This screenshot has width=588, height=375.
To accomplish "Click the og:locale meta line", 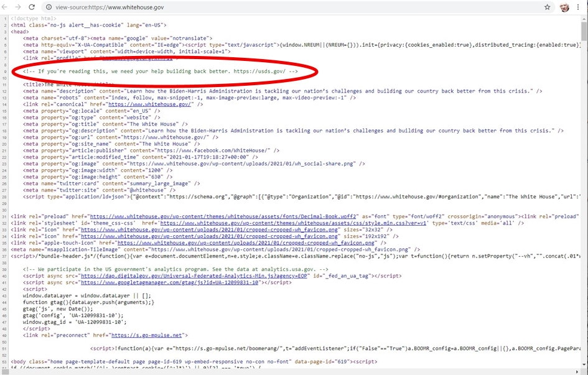I will 91,111.
